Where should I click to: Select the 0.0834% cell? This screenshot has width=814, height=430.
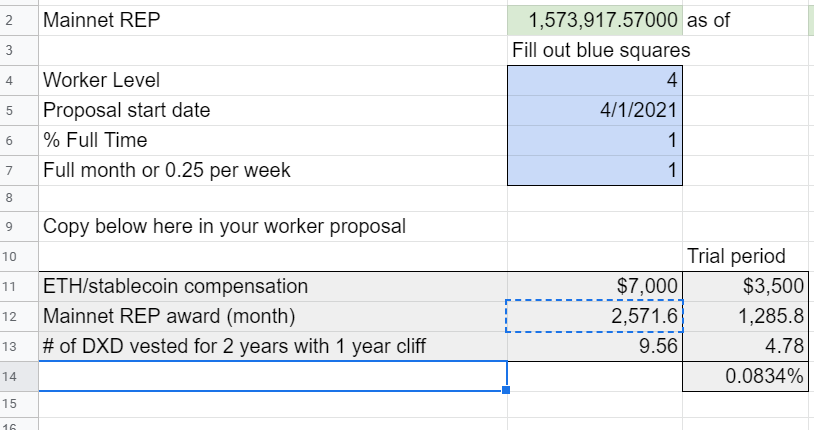(745, 376)
